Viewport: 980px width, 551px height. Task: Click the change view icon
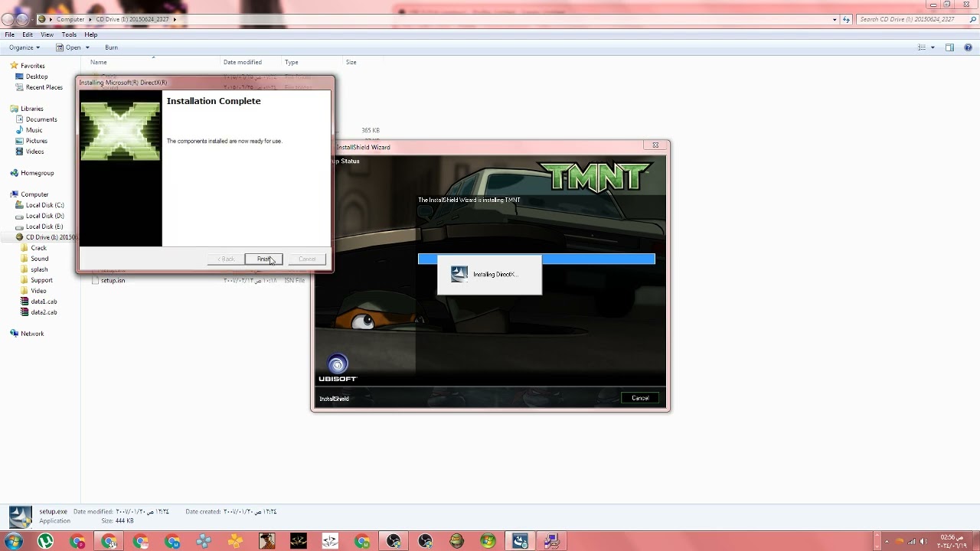coord(922,47)
